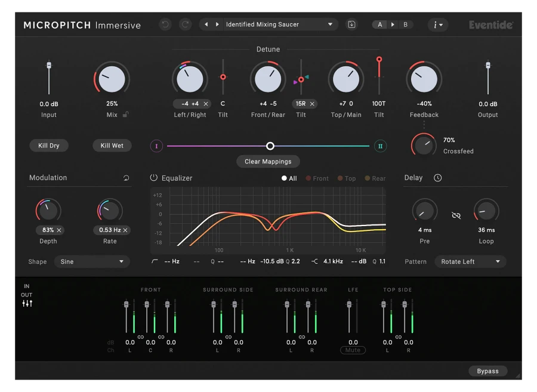The width and height of the screenshot is (537, 392).
Task: Open the Pattern Rotate Left dropdown
Action: (470, 261)
